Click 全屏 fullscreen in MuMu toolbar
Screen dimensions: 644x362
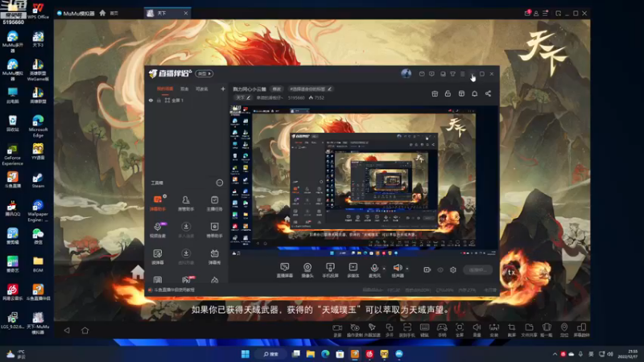pos(460,330)
